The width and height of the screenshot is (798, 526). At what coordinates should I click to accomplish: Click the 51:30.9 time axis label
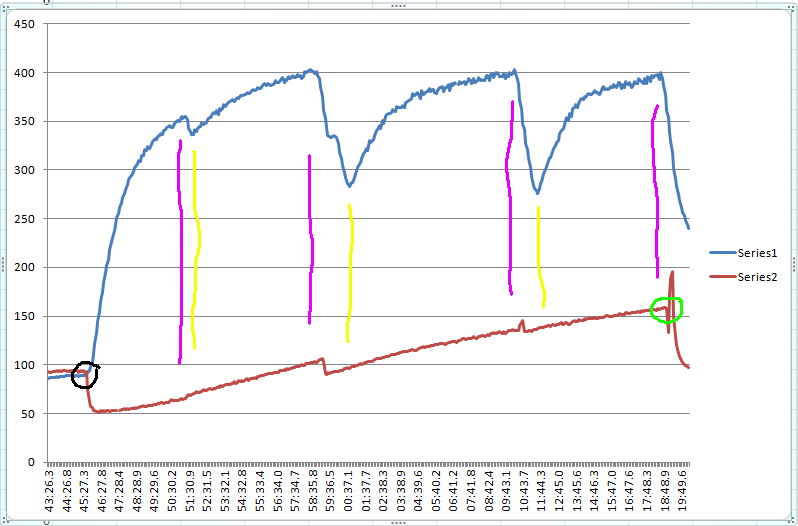click(190, 490)
